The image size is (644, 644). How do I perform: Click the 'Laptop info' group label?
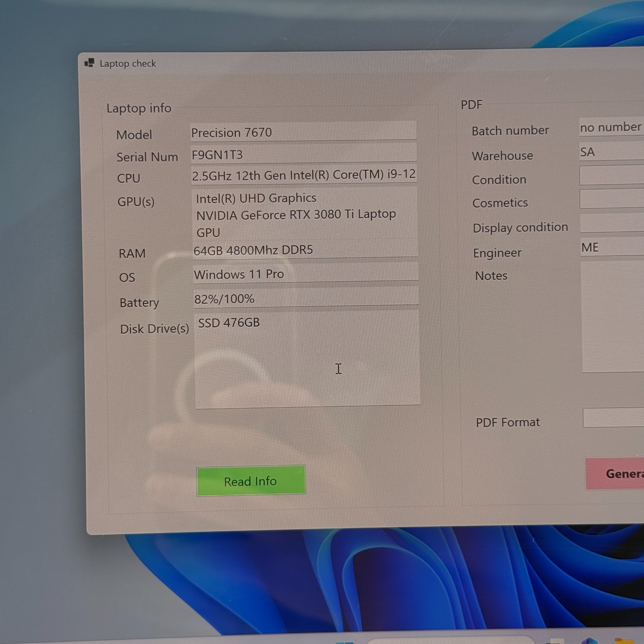coord(139,108)
